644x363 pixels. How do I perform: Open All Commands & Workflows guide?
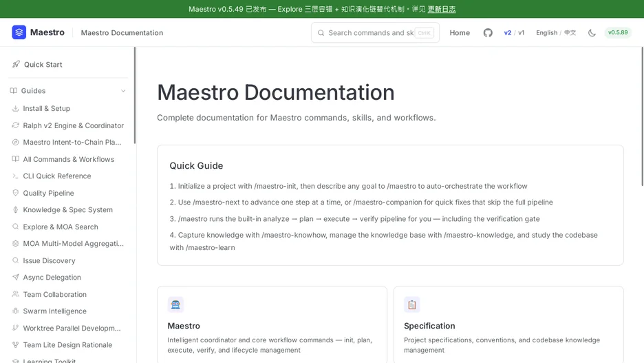coord(68,159)
